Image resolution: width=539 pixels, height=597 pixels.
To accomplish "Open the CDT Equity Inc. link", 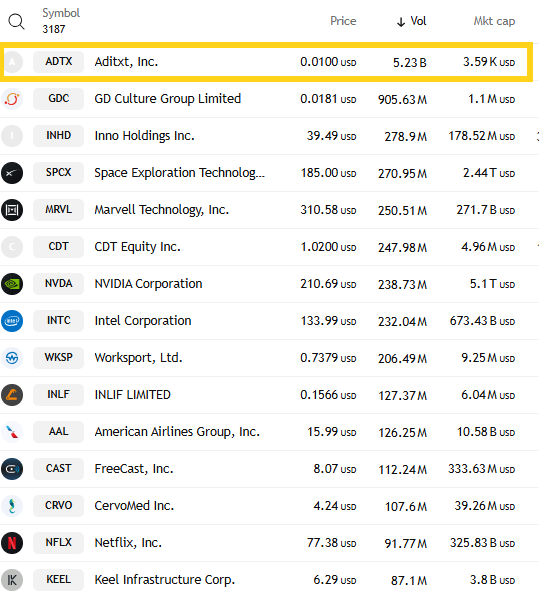I will (x=137, y=247).
